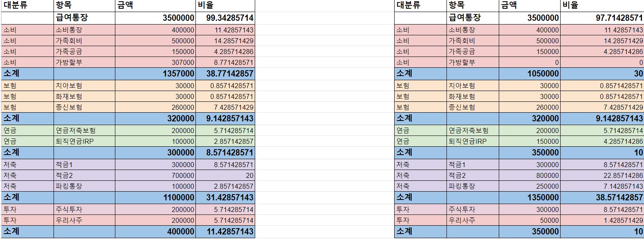Click the 800000 amount for 적금2
The height and width of the screenshot is (239, 644).
(529, 176)
